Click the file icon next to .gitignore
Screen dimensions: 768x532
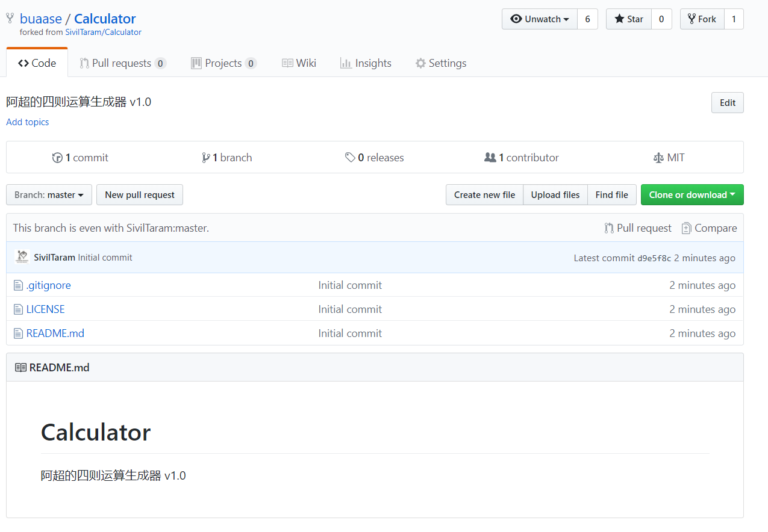[x=18, y=285]
